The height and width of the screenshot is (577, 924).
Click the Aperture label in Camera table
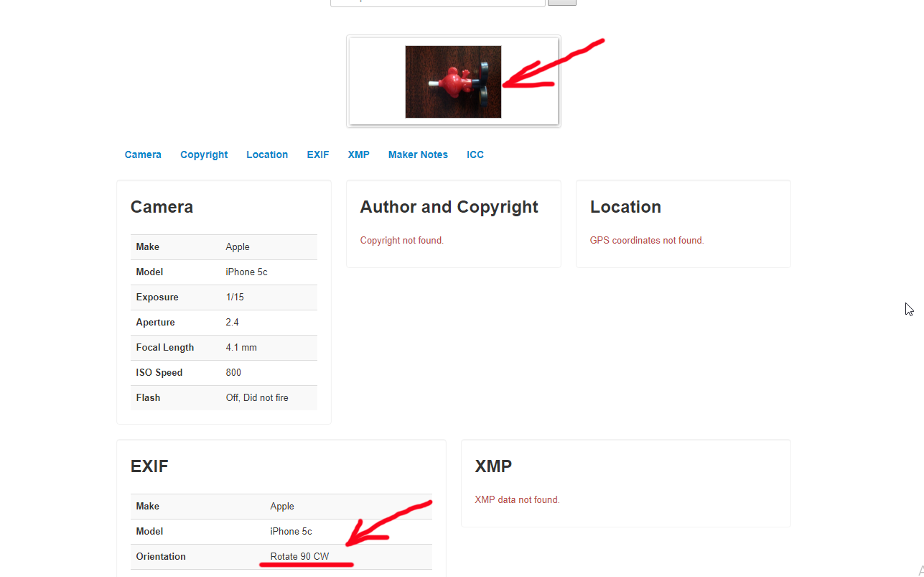[156, 322]
